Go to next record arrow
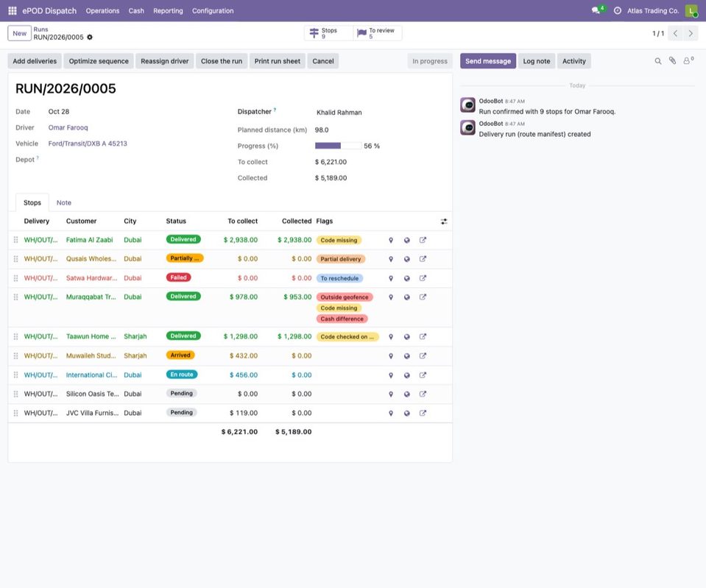706x588 pixels. [x=691, y=33]
